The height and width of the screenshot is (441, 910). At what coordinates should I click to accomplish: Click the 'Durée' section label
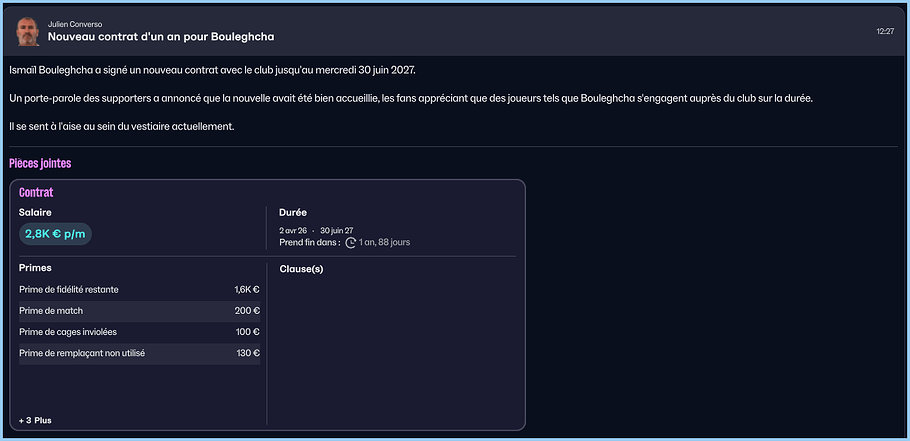pyautogui.click(x=293, y=212)
